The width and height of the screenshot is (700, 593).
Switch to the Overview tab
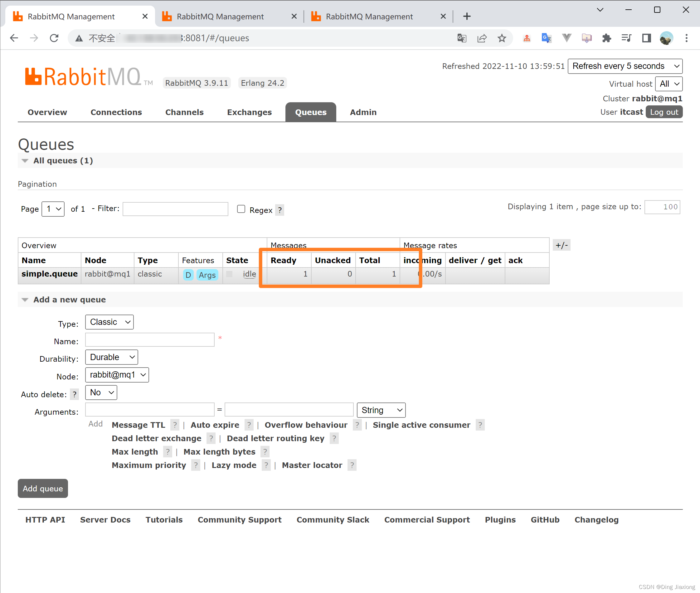click(x=47, y=112)
